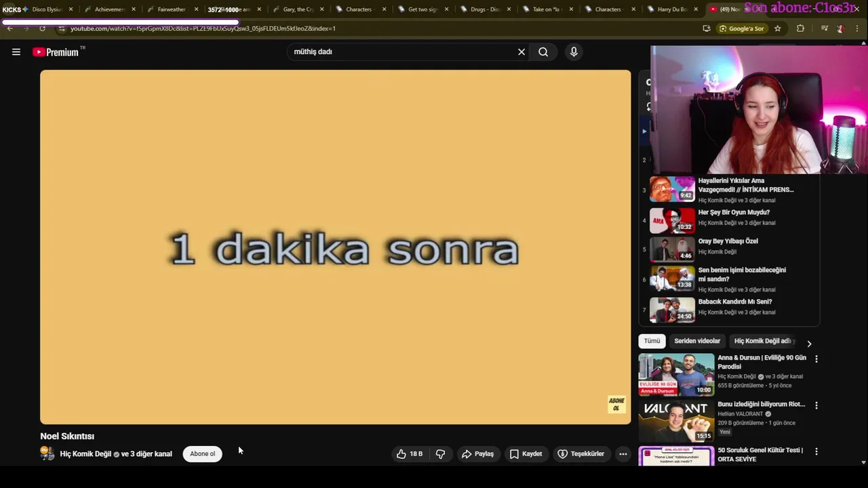Start voice search with the microphone
This screenshot has width=868, height=488.
[x=574, y=52]
